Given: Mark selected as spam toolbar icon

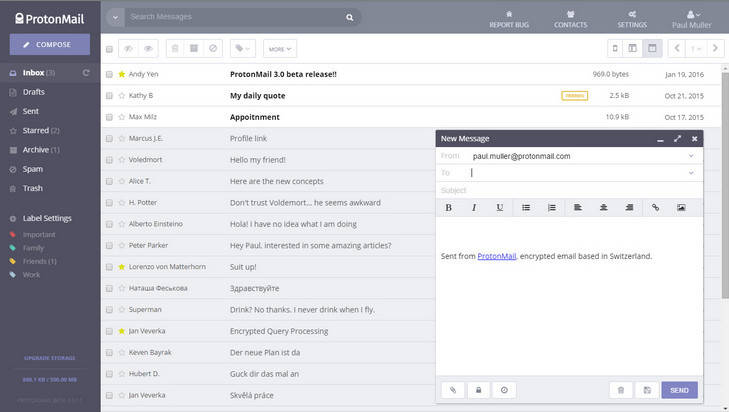Looking at the screenshot, I should [x=213, y=48].
